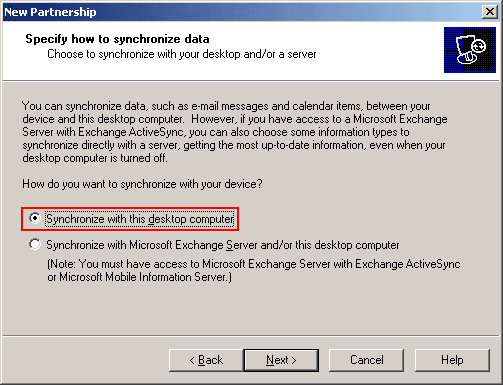Click the note about Exchange ActiveSync access

tap(253, 270)
